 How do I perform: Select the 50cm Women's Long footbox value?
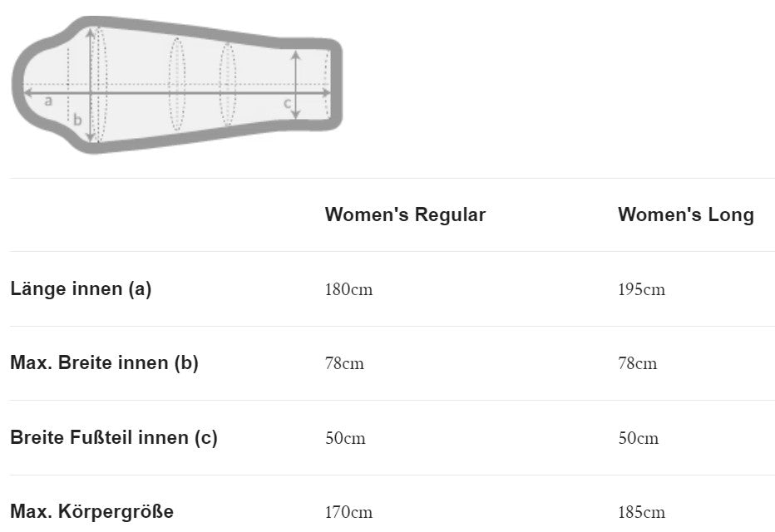pyautogui.click(x=638, y=438)
